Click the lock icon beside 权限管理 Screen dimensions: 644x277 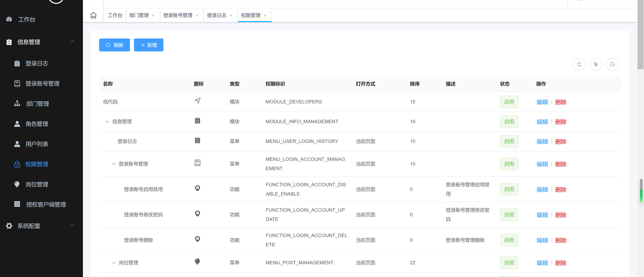[x=17, y=164]
